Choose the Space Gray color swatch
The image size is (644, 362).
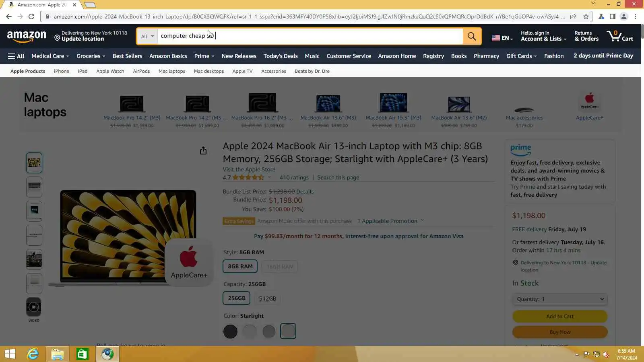(269, 331)
